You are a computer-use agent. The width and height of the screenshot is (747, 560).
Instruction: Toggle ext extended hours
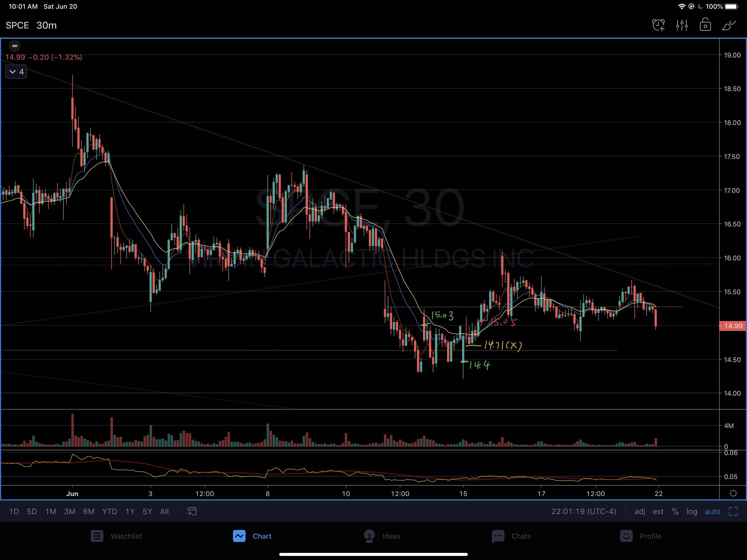[x=658, y=511]
